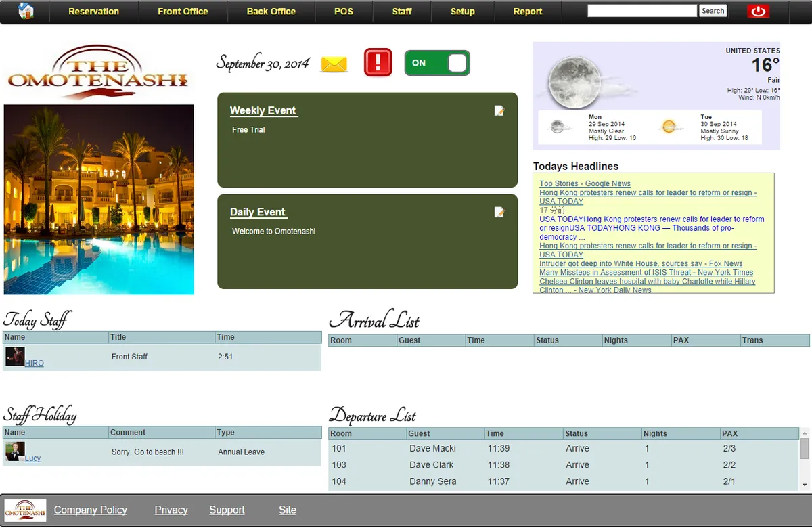Open the Staff menu
The height and width of the screenshot is (528, 812).
402,12
